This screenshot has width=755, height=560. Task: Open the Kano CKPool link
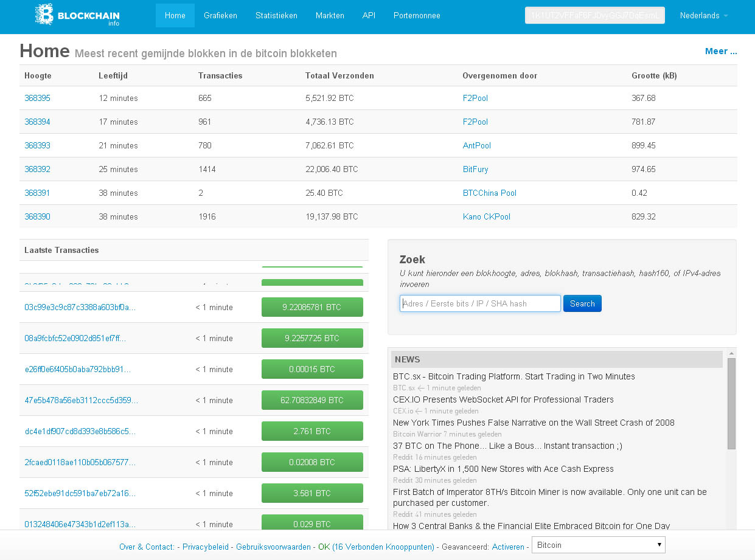pyautogui.click(x=487, y=216)
